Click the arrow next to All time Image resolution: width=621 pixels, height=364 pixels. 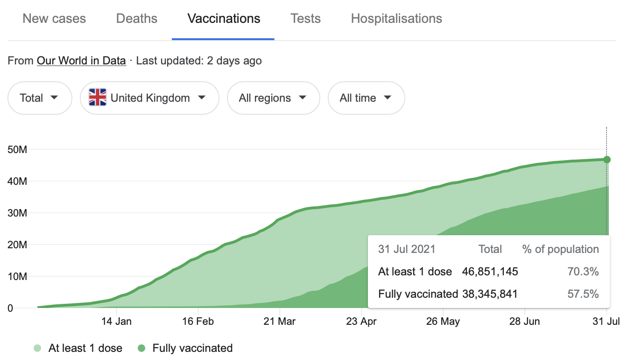click(387, 98)
